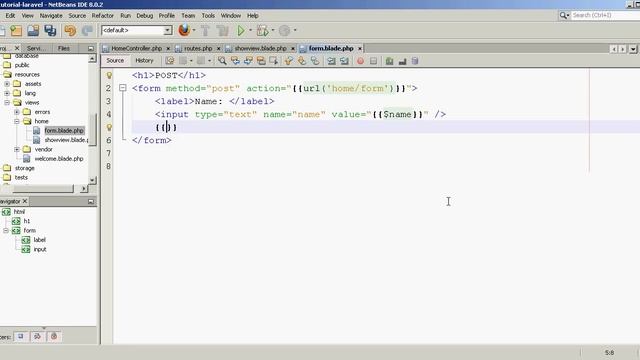Toggle Highlight Search icon in editor toolbar

pos(261,61)
